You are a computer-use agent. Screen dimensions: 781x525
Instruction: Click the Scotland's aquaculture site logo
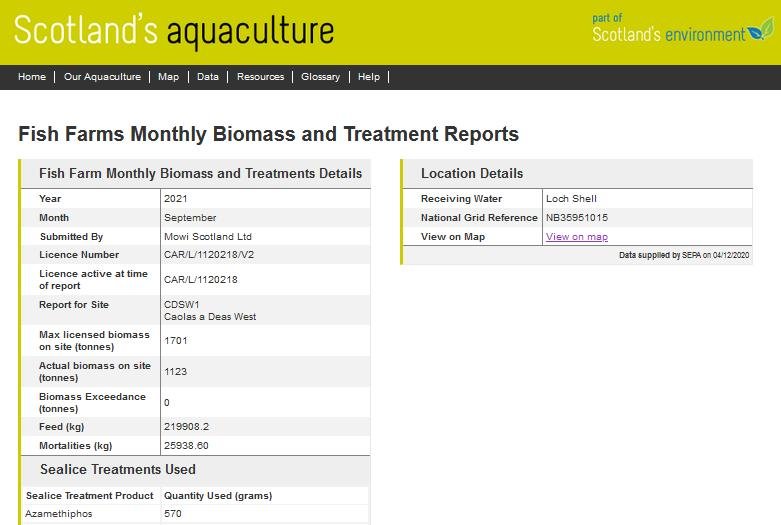click(173, 32)
